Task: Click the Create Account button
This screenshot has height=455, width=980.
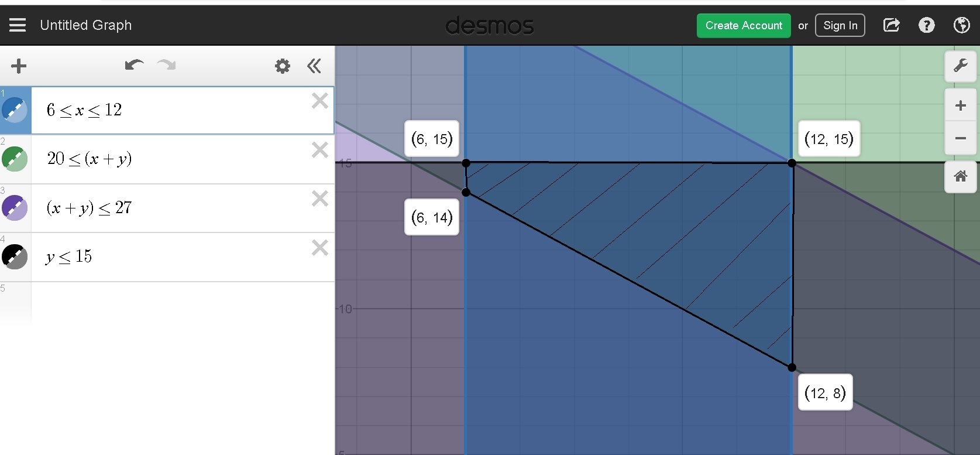Action: click(744, 25)
